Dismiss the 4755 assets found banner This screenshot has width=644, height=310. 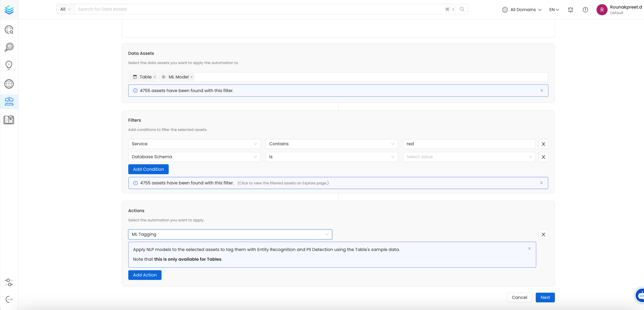542,90
